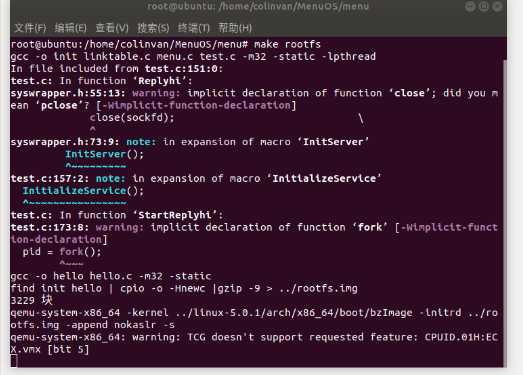Click the line mentioning function 'StartReplyhi'

pos(117,215)
